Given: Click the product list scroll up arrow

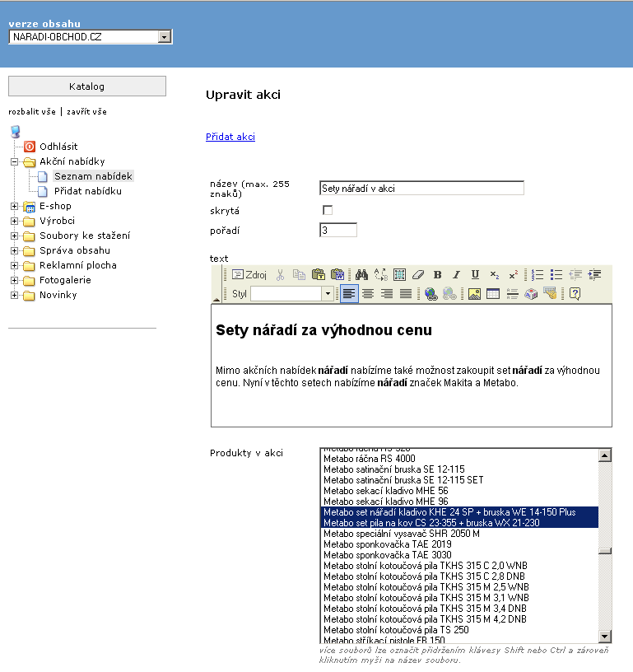Looking at the screenshot, I should 605,455.
